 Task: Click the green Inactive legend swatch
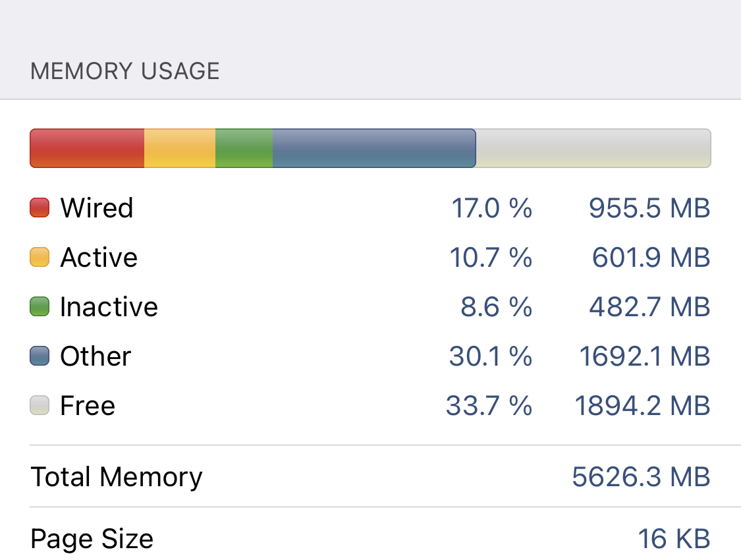[x=40, y=306]
